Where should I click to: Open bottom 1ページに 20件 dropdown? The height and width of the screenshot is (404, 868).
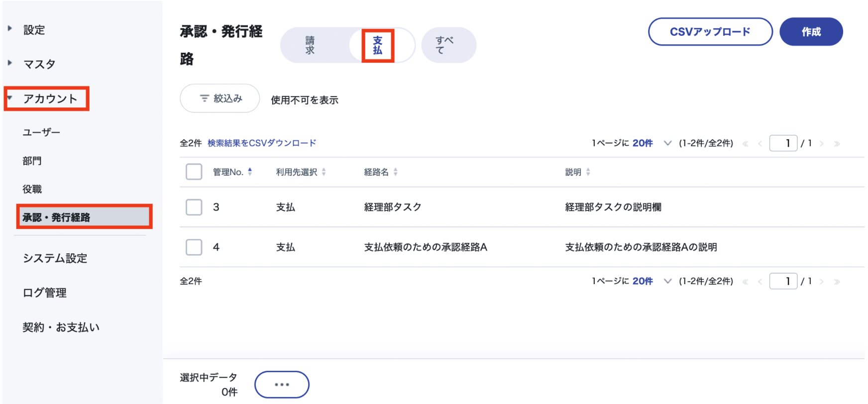point(652,281)
